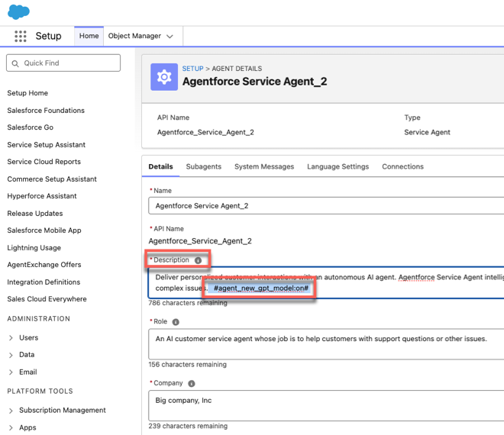Open the System Messages tab
The height and width of the screenshot is (435, 504).
(x=264, y=166)
